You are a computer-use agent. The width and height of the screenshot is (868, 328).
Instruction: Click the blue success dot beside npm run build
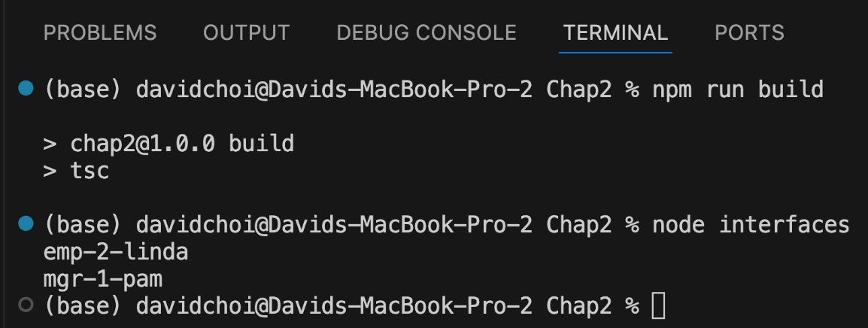(x=26, y=88)
